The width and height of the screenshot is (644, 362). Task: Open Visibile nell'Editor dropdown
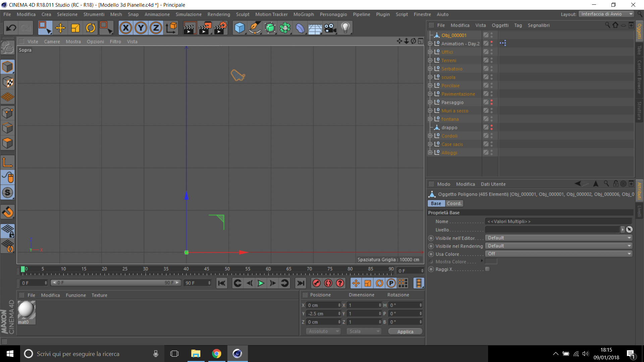(558, 238)
